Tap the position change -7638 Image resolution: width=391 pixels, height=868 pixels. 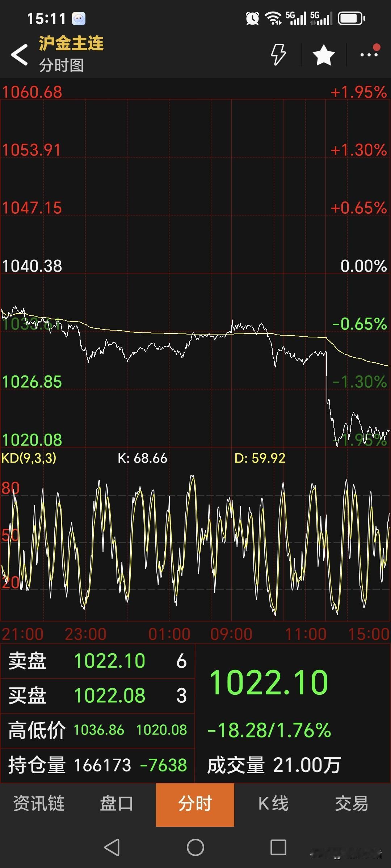(x=163, y=765)
